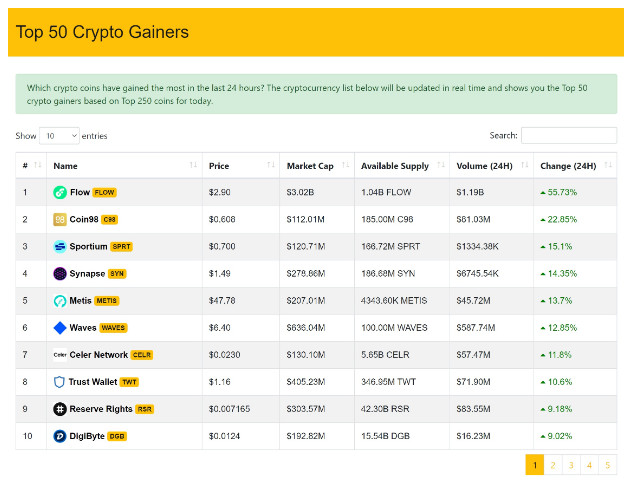This screenshot has width=632, height=482.
Task: Select DigiByte volume $16.23M
Action: 473,436
